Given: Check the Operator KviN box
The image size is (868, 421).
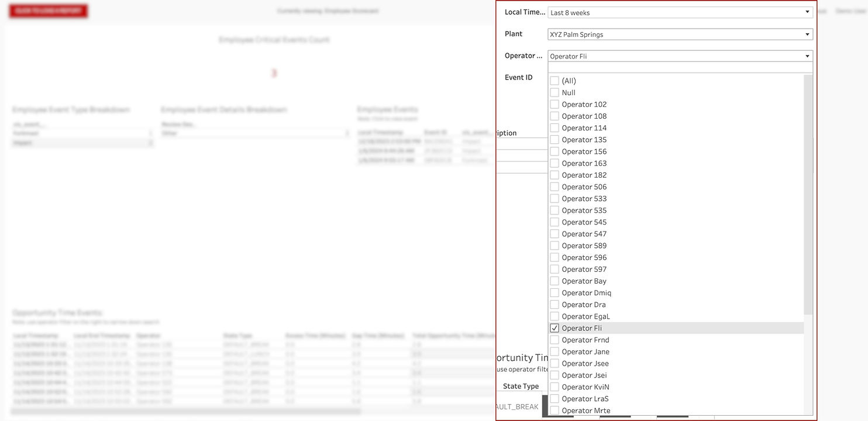Looking at the screenshot, I should (554, 387).
